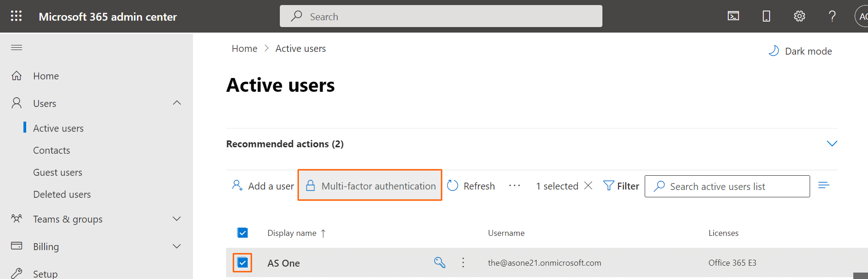Expand the Recommended actions chevron
The height and width of the screenshot is (279, 868).
coord(832,144)
